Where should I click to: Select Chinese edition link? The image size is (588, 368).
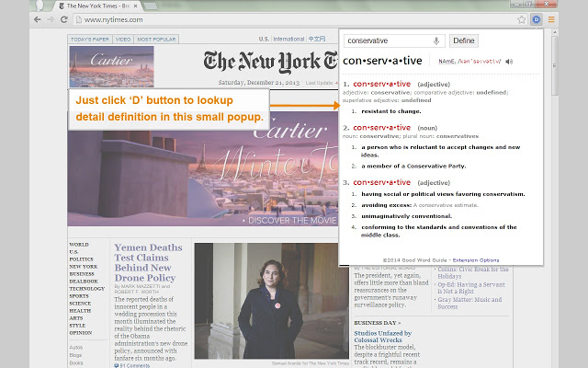316,39
